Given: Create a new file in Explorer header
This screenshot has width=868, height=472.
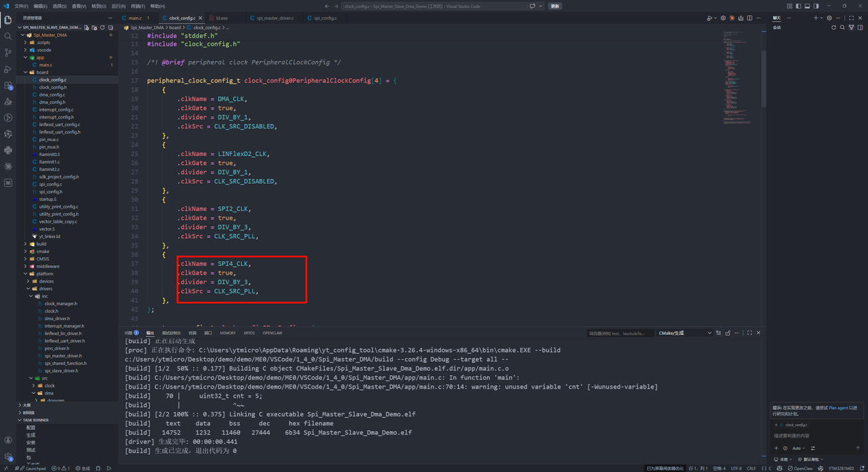Looking at the screenshot, I should tap(87, 28).
